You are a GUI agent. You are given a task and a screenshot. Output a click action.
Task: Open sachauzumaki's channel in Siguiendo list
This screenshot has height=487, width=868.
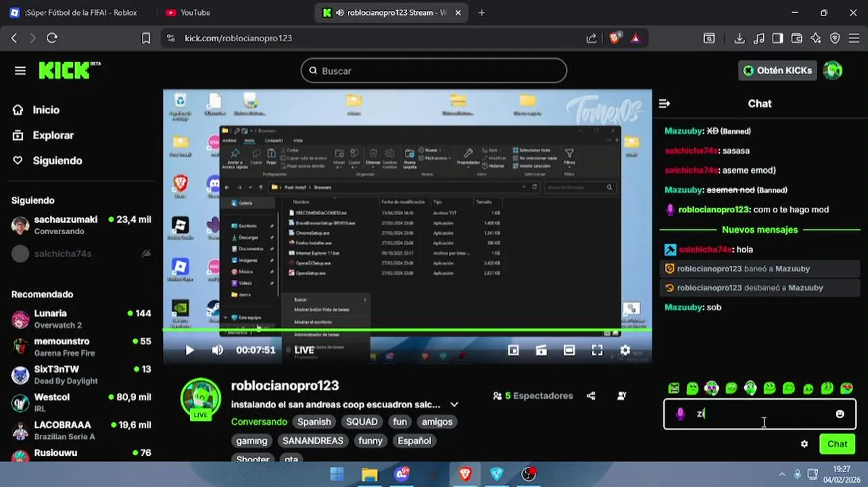[81, 225]
